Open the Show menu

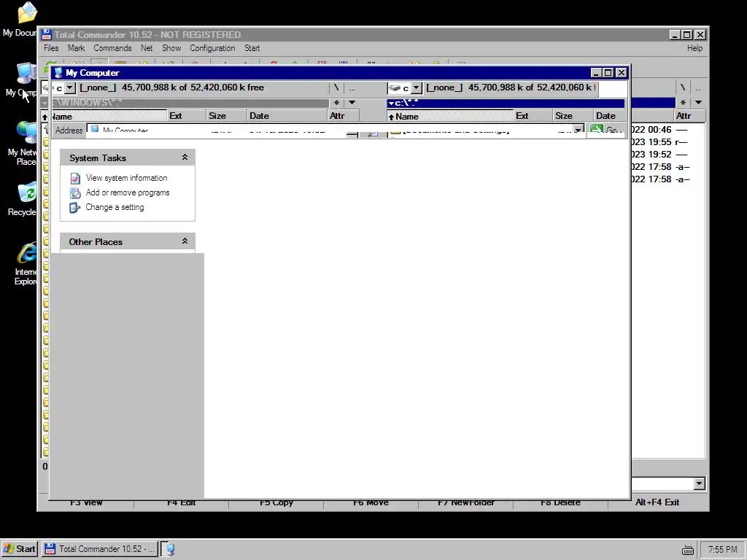point(171,48)
